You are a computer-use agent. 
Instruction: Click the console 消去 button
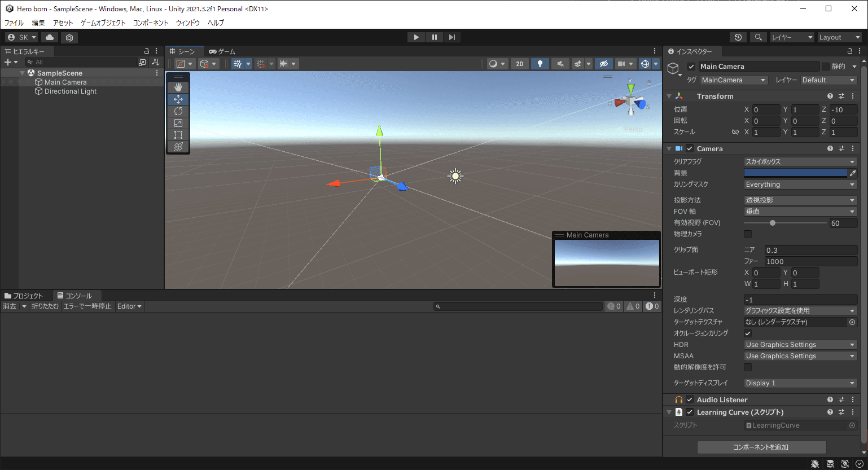[10, 306]
